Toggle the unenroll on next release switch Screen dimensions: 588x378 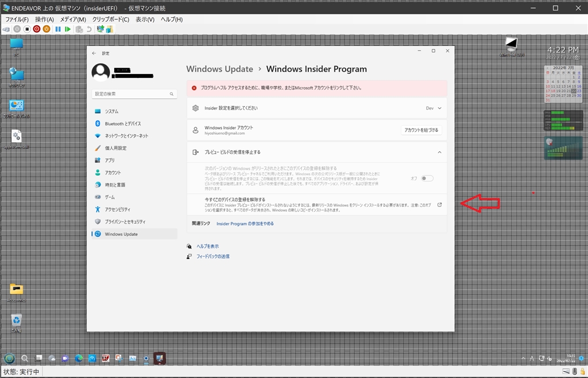coord(427,178)
